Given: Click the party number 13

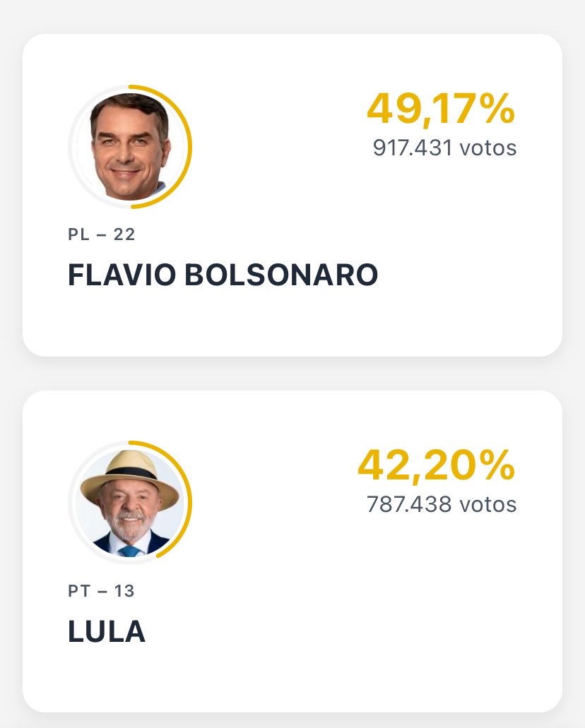Looking at the screenshot, I should coord(124,591).
